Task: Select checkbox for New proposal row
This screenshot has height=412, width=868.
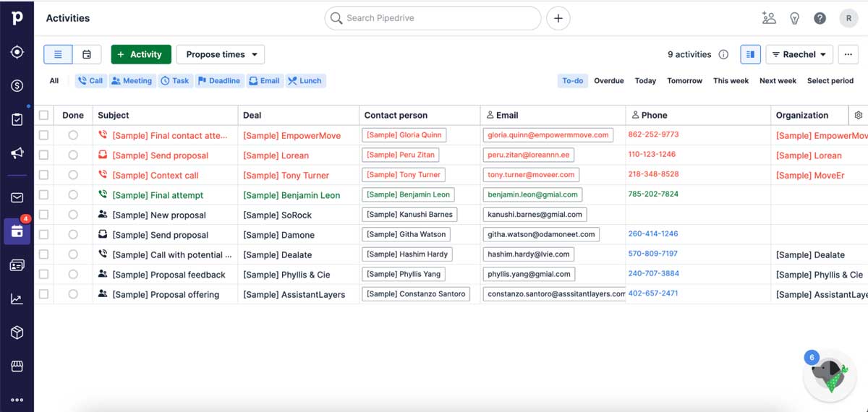Action: (x=44, y=215)
